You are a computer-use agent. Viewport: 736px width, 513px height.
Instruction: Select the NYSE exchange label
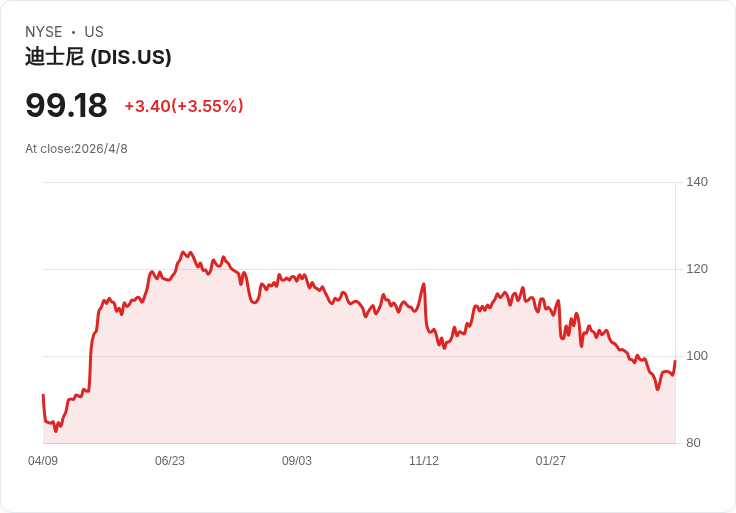(x=44, y=31)
